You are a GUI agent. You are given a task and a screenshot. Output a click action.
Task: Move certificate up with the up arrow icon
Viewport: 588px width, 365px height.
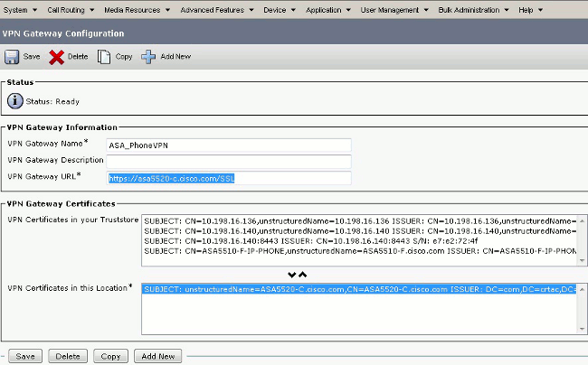click(x=303, y=275)
